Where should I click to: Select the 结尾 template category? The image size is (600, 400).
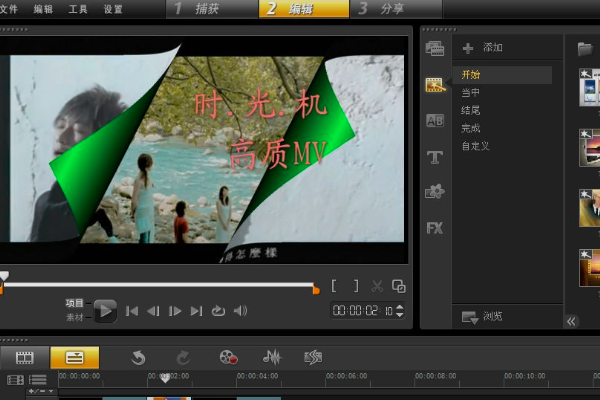point(470,111)
